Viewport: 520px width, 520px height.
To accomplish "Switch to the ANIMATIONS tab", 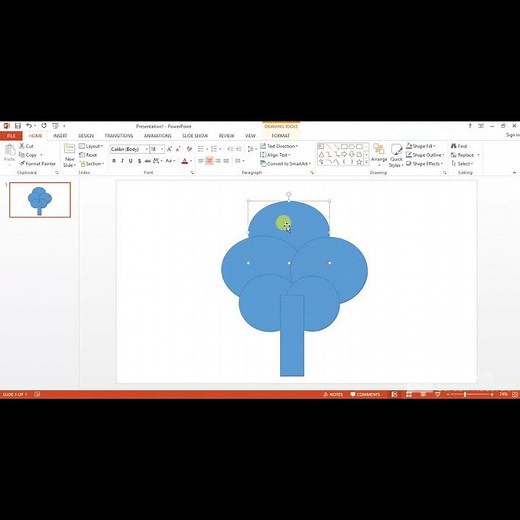I will (x=158, y=136).
